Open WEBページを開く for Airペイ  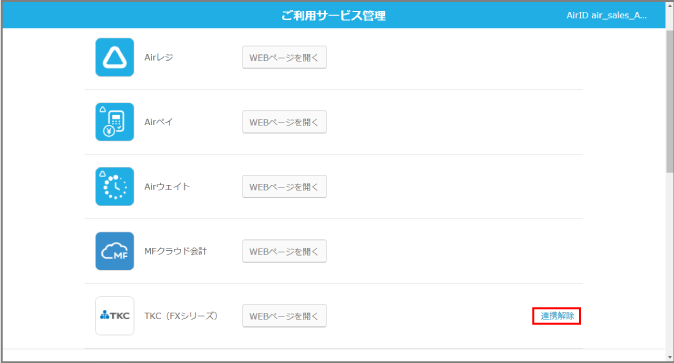click(x=284, y=122)
